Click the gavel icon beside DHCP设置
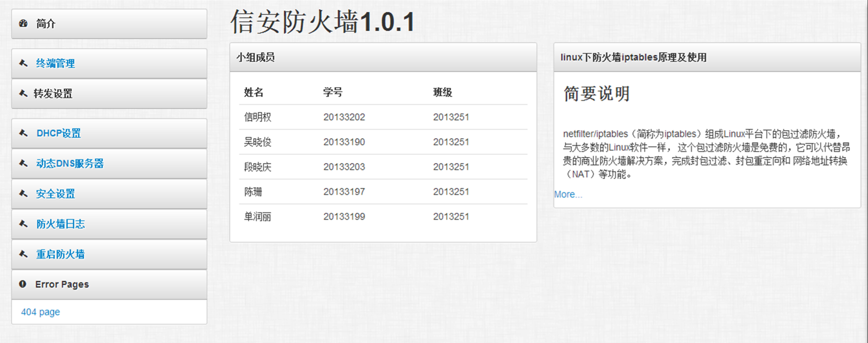The width and height of the screenshot is (868, 343). [x=23, y=133]
